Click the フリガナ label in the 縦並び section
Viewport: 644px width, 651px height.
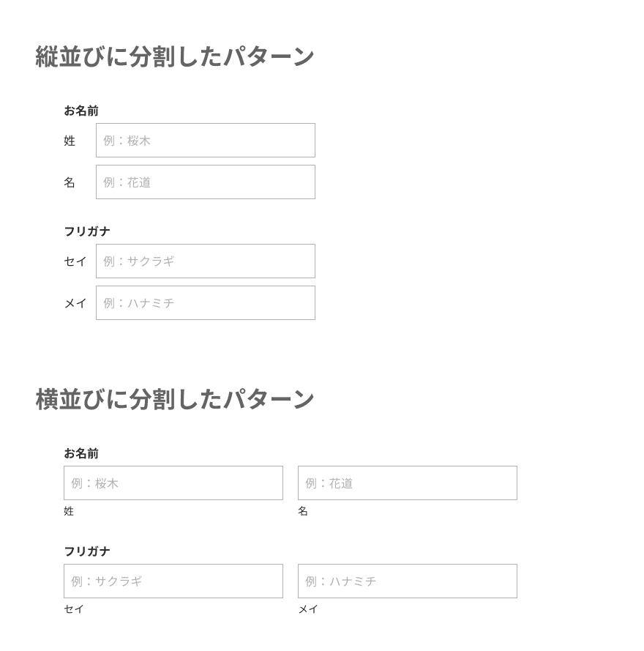tap(87, 231)
